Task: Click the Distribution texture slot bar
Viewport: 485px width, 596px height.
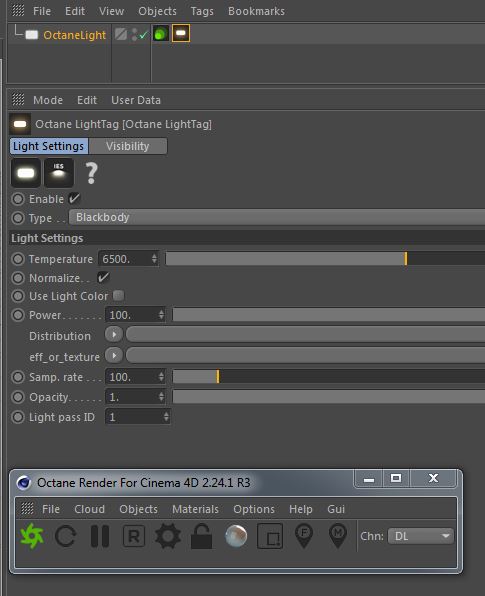Action: point(306,334)
